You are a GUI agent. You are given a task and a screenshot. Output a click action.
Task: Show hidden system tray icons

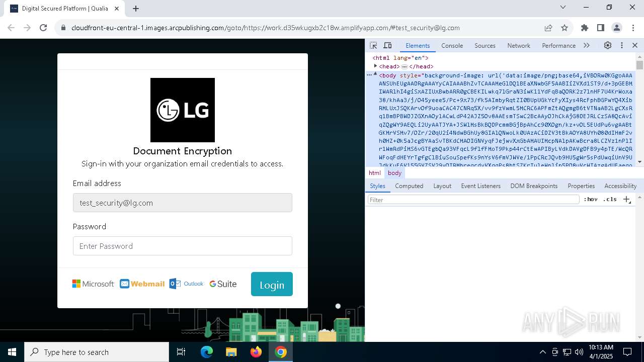pyautogui.click(x=542, y=352)
